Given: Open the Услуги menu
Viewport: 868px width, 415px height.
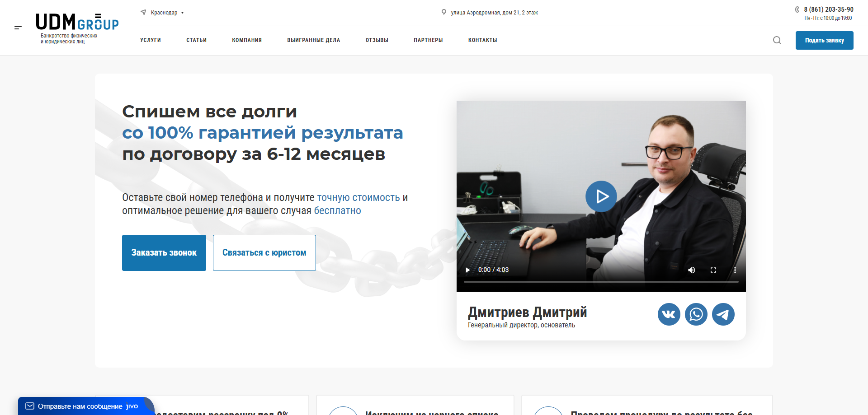Looking at the screenshot, I should [151, 40].
